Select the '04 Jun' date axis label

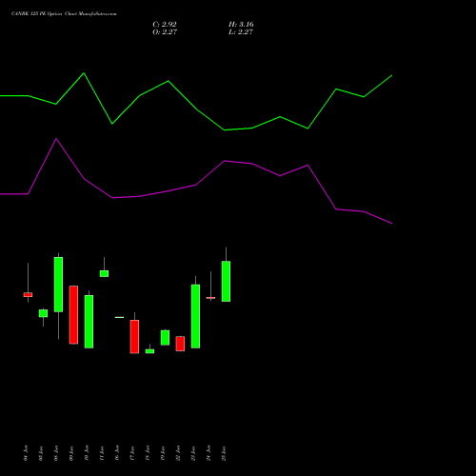click(x=26, y=453)
